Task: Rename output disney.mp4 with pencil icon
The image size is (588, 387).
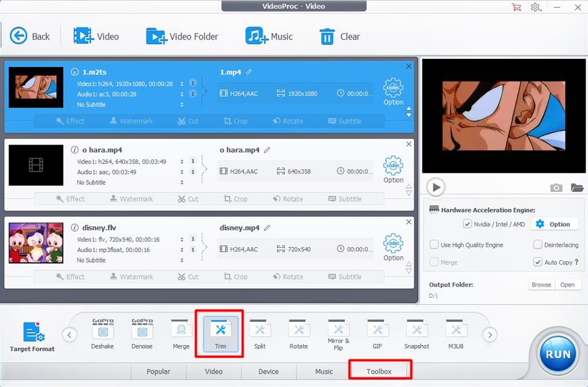Action: [x=267, y=227]
